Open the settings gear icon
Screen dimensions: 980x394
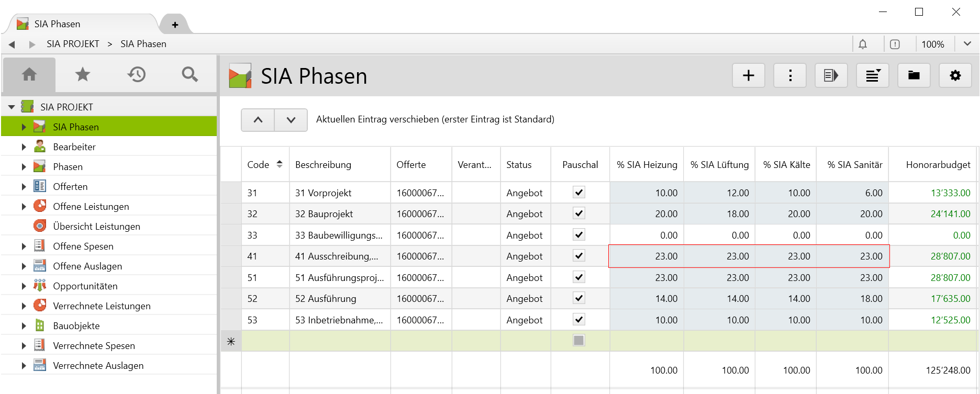point(955,76)
